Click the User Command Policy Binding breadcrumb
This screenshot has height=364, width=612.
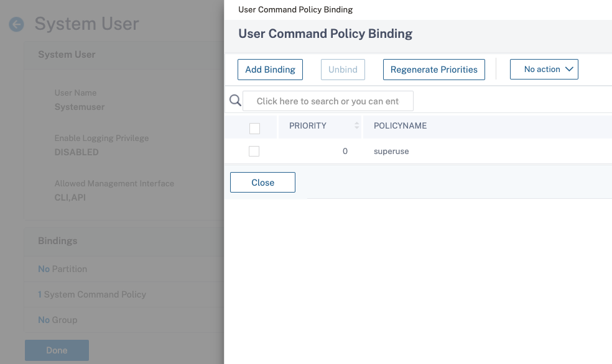coord(295,9)
